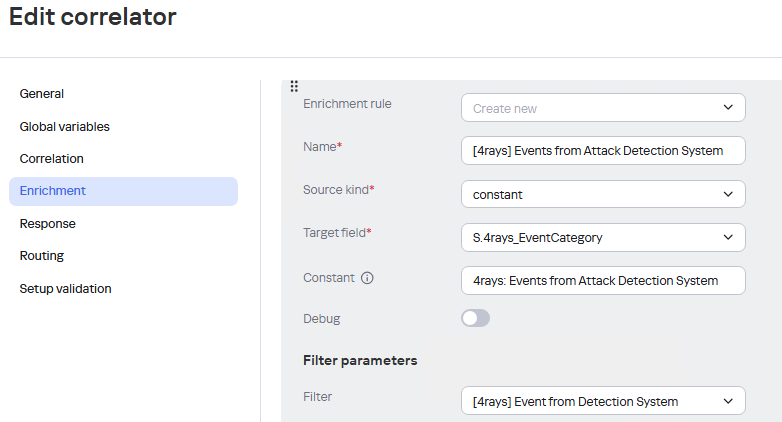The image size is (782, 422).
Task: Toggle the Debug switch
Action: click(476, 318)
